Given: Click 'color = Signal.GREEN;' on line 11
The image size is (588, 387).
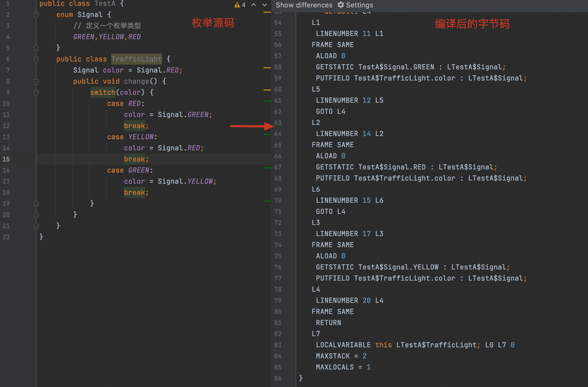Looking at the screenshot, I should [168, 115].
